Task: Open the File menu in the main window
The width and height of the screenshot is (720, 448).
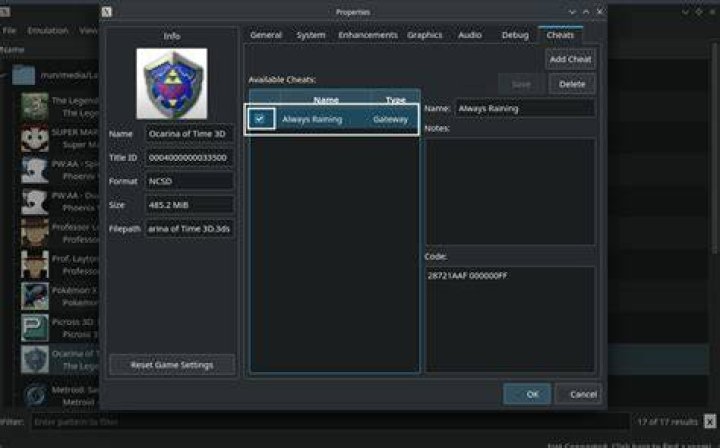Action: click(9, 31)
